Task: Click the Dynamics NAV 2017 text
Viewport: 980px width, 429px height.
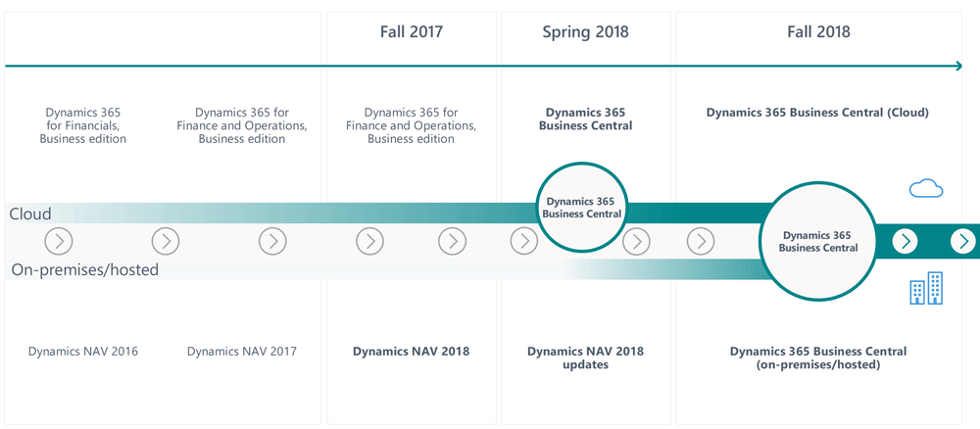Action: [x=242, y=352]
